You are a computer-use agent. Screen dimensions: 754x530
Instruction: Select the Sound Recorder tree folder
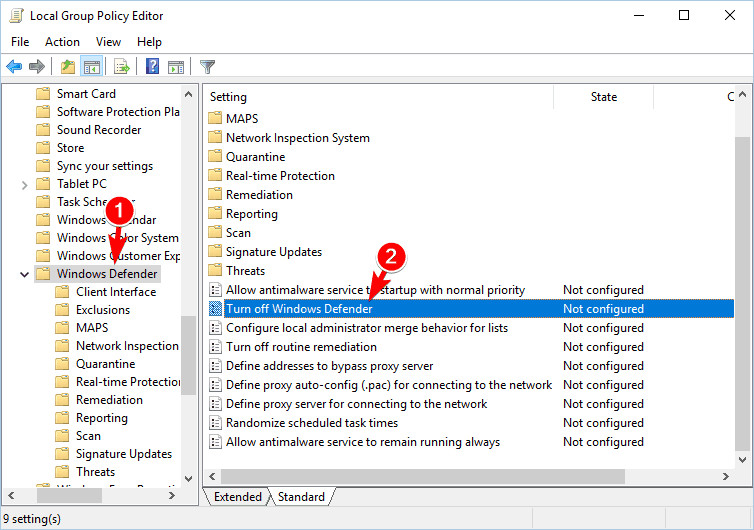point(99,130)
